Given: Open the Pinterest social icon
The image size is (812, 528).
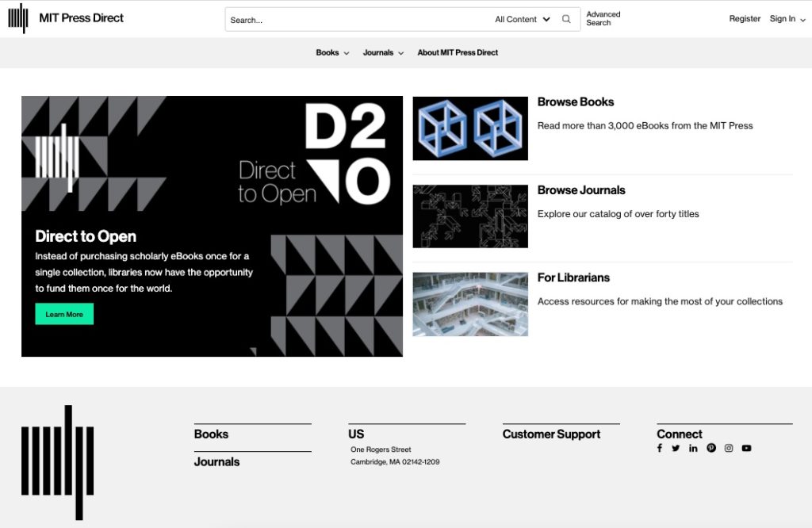Looking at the screenshot, I should 711,448.
